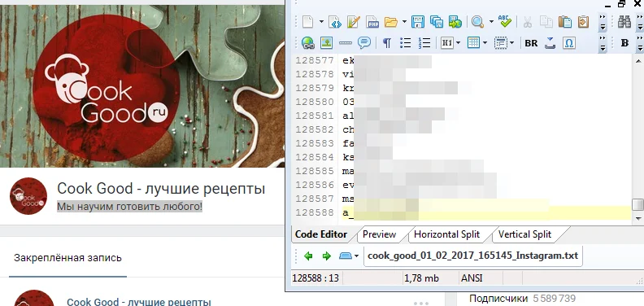Insert a paragraph with the pilcrow icon
This screenshot has height=306, width=644.
(x=386, y=43)
